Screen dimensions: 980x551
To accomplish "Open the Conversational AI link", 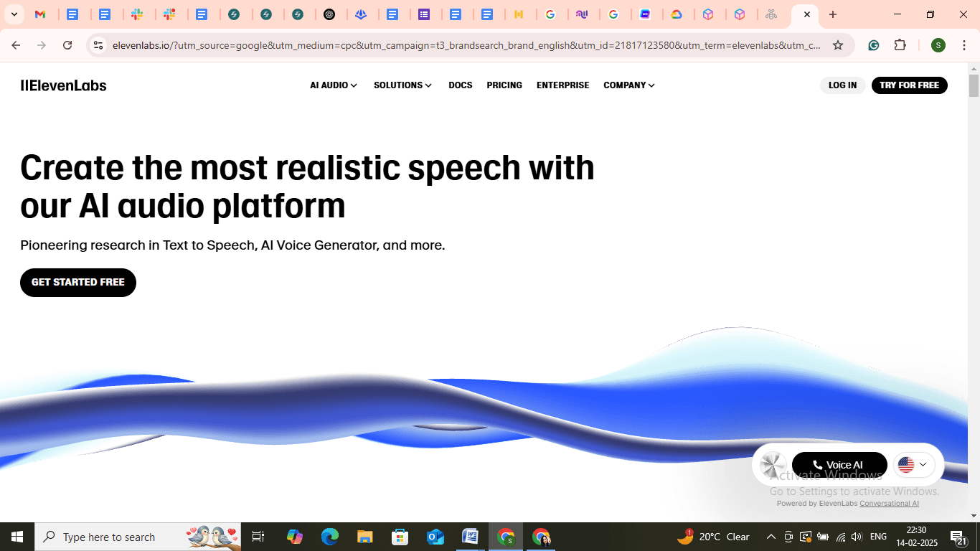I will click(x=889, y=504).
